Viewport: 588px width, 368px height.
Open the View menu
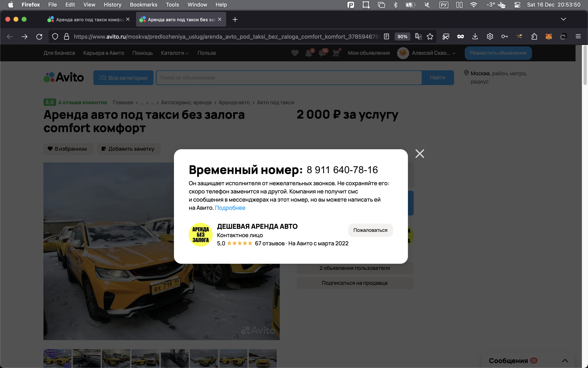[x=89, y=5]
